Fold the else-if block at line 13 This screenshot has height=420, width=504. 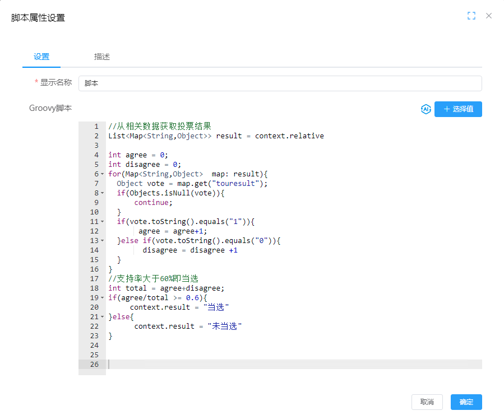click(x=102, y=241)
